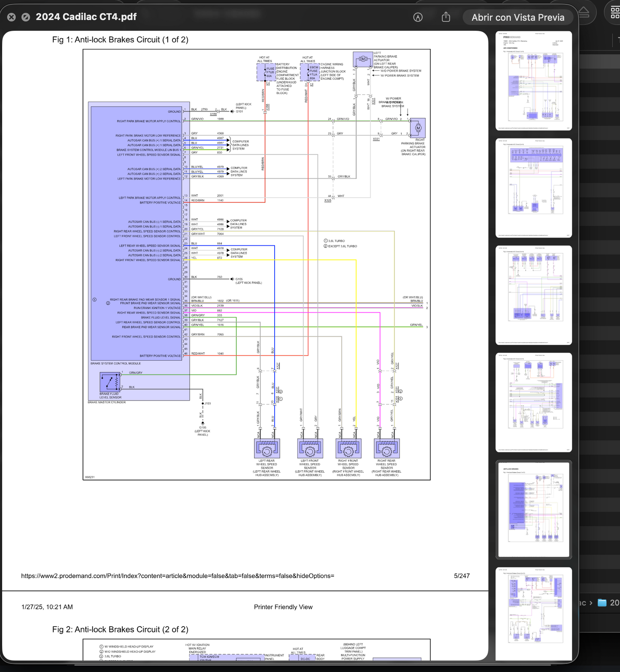Image resolution: width=620 pixels, height=672 pixels.
Task: Select first thumbnail with PRODEMAND header
Action: click(533, 81)
